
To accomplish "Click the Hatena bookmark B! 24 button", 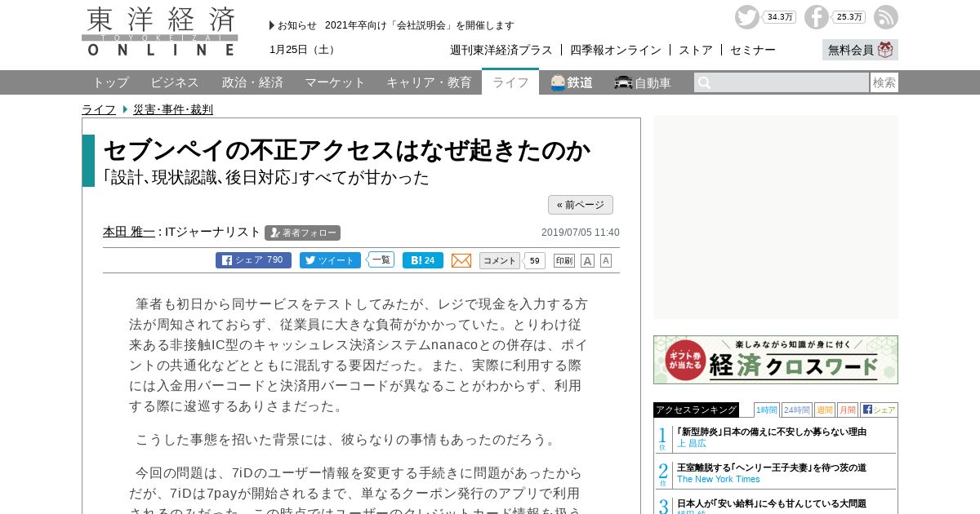I will pos(422,260).
